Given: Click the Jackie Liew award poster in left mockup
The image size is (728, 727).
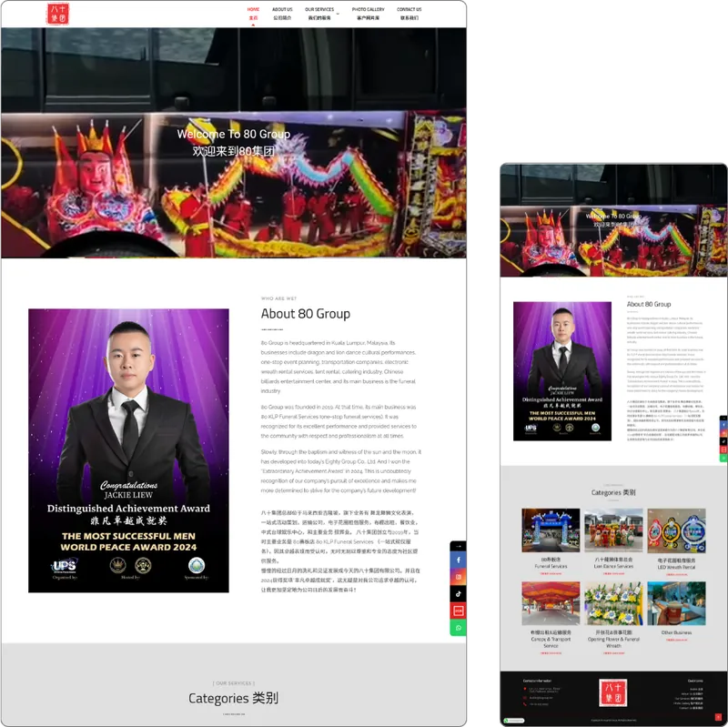Looking at the screenshot, I should coord(128,450).
